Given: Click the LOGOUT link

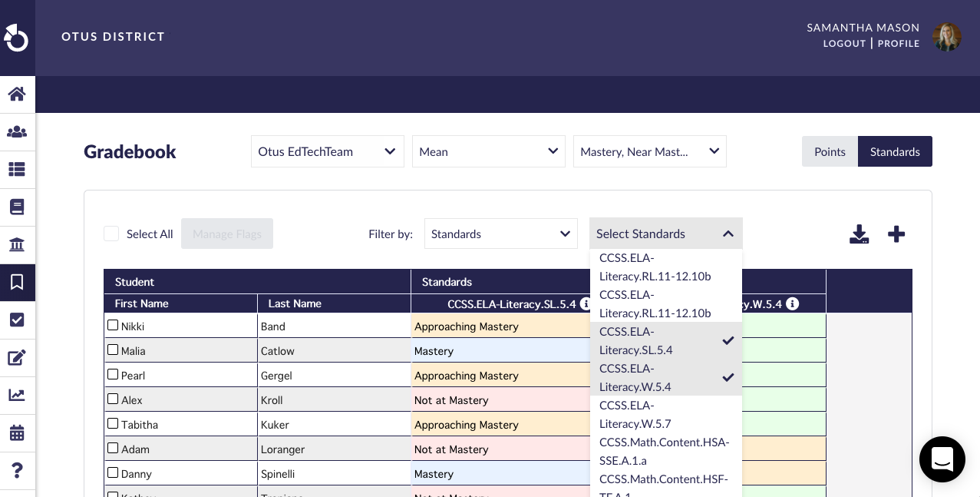Looking at the screenshot, I should point(844,44).
